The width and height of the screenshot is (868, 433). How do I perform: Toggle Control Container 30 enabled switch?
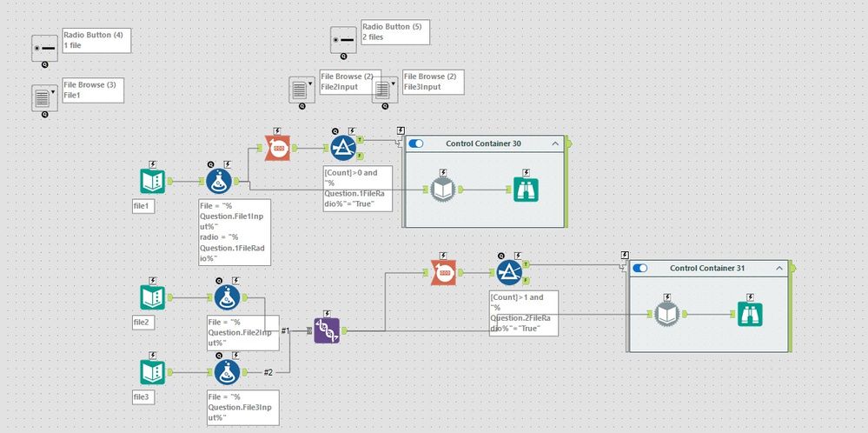point(415,143)
